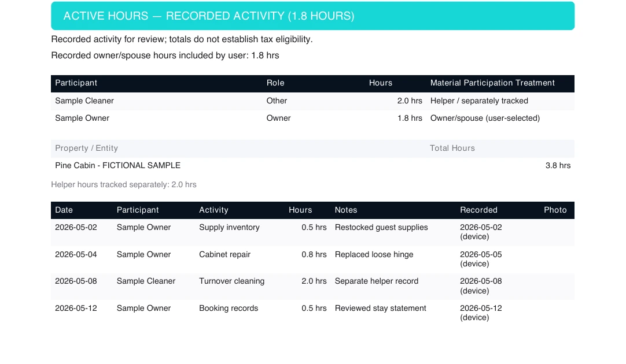Click the Total Hours column header
The image size is (626, 364).
(x=452, y=148)
